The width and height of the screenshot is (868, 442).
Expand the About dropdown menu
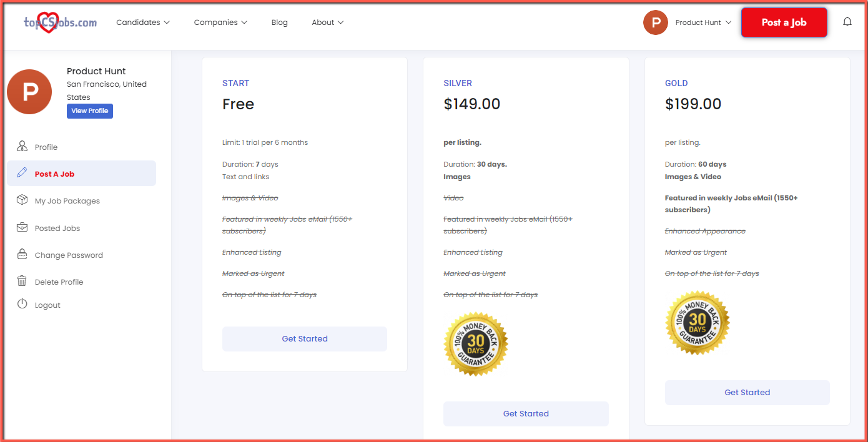click(328, 22)
